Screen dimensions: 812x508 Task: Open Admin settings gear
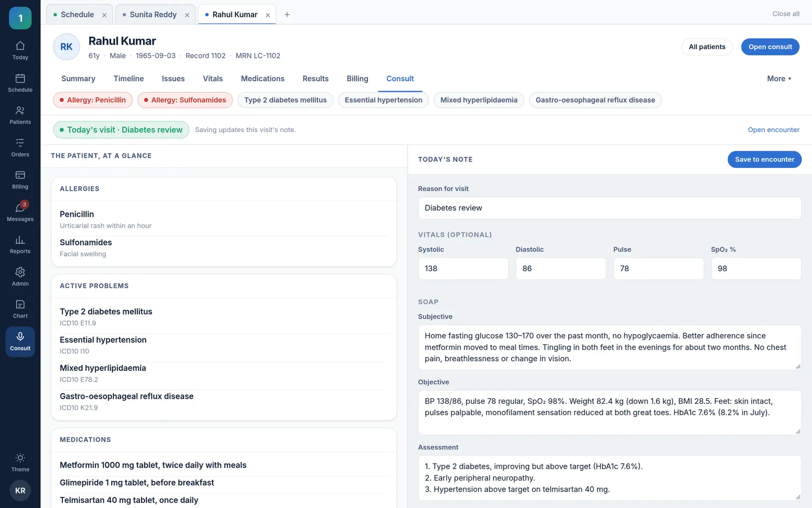pyautogui.click(x=20, y=277)
